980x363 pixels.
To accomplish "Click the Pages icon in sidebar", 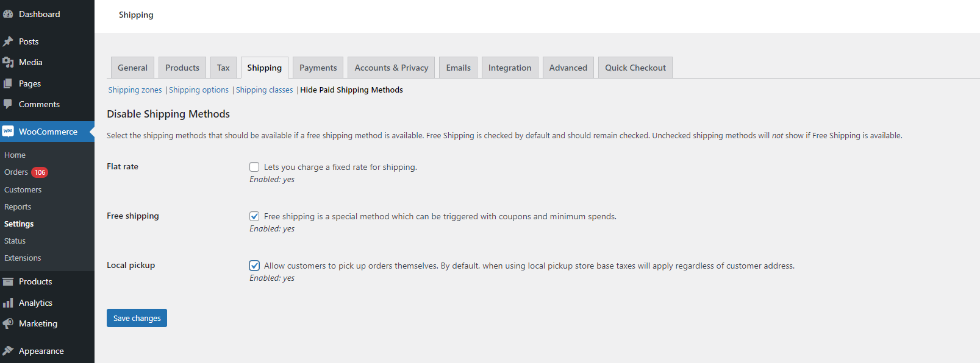I will pyautogui.click(x=8, y=83).
